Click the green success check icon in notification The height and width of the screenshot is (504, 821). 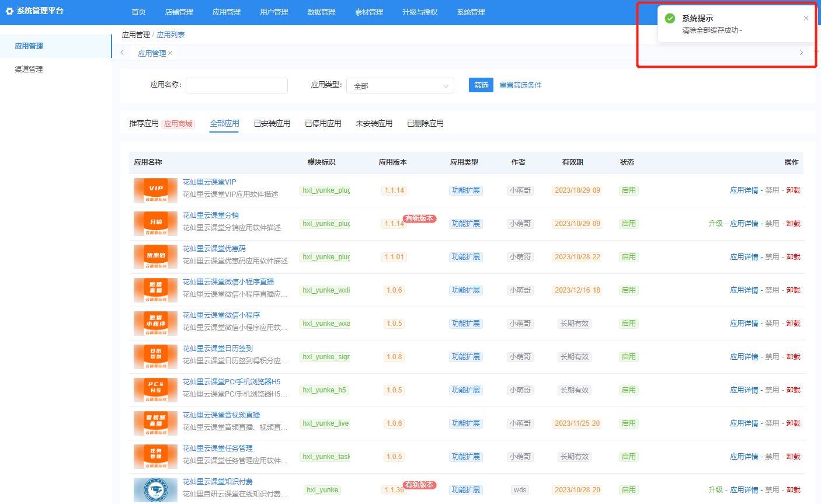(670, 19)
